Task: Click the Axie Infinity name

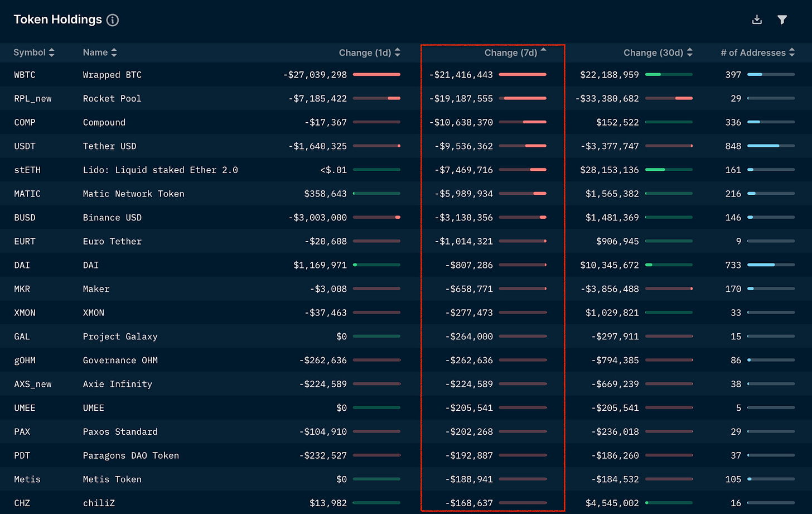Action: tap(118, 385)
